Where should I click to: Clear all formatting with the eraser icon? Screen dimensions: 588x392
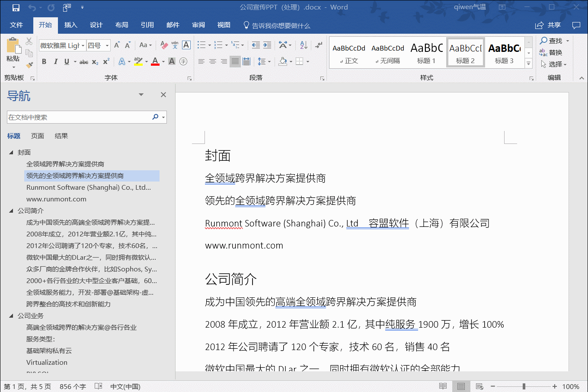(164, 45)
